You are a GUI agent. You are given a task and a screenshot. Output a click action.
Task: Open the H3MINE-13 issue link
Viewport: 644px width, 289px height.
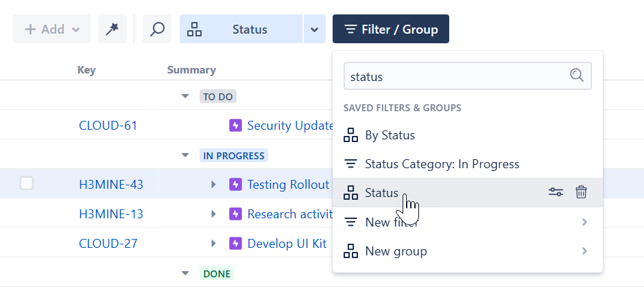tap(111, 214)
